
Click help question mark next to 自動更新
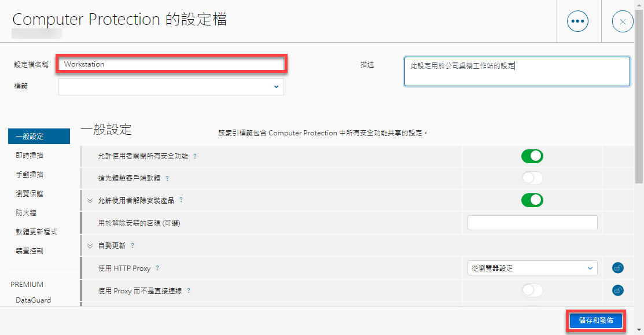pos(133,245)
